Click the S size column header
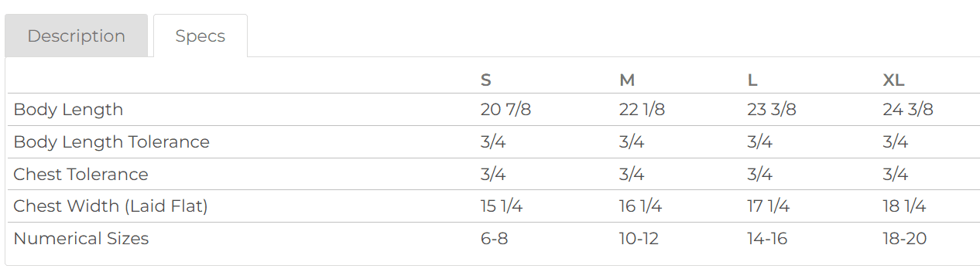This screenshot has width=980, height=279. click(486, 80)
